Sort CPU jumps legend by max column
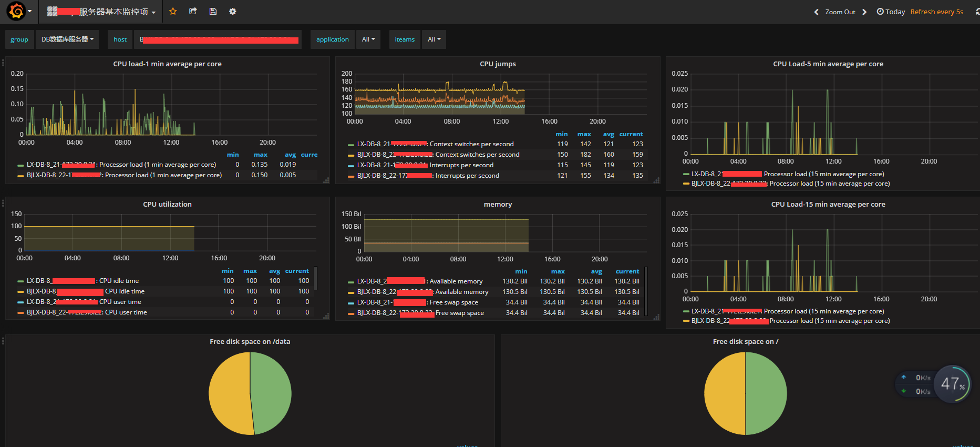 [584, 134]
